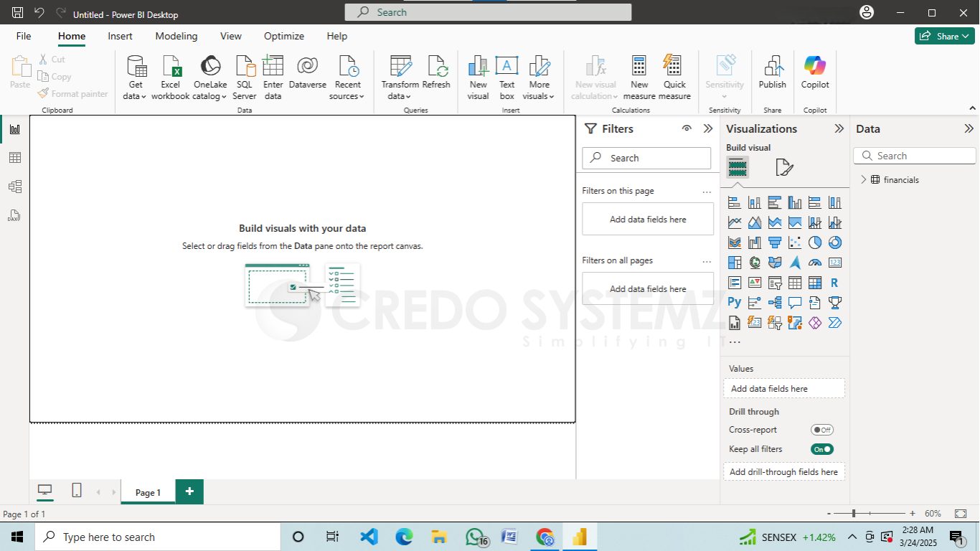Collapse the Data pane

click(x=969, y=128)
